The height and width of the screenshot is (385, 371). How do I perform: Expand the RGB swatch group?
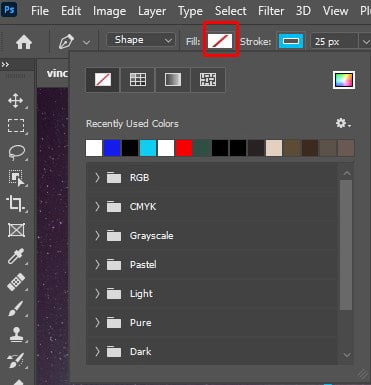coord(97,178)
